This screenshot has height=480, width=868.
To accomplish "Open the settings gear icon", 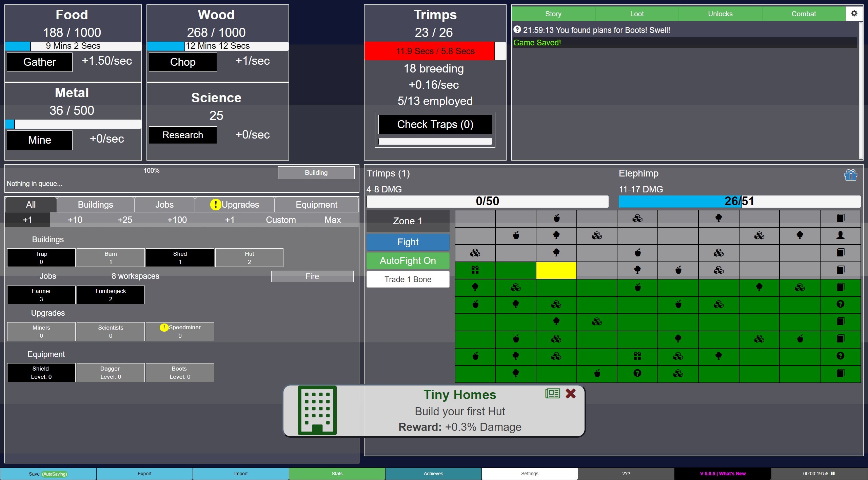I will [x=855, y=14].
